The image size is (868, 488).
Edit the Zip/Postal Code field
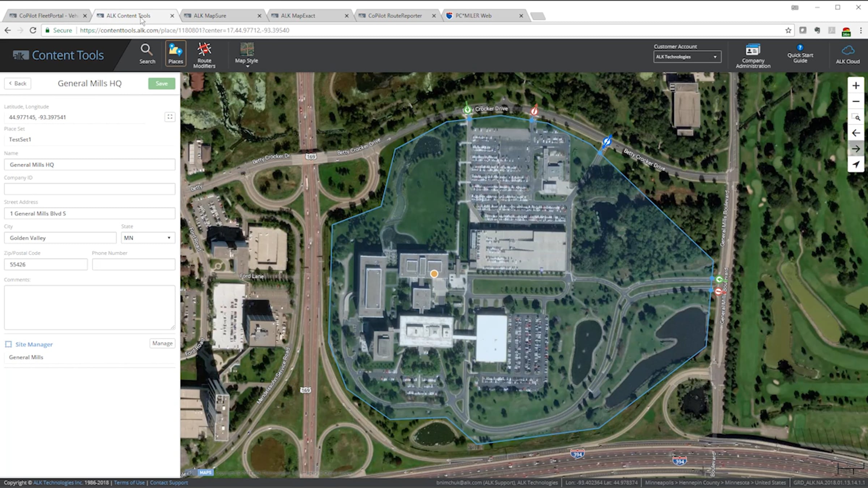(46, 264)
